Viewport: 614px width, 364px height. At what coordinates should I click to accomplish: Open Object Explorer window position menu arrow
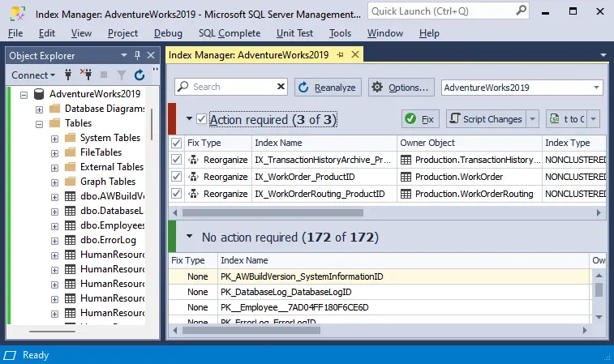point(124,55)
